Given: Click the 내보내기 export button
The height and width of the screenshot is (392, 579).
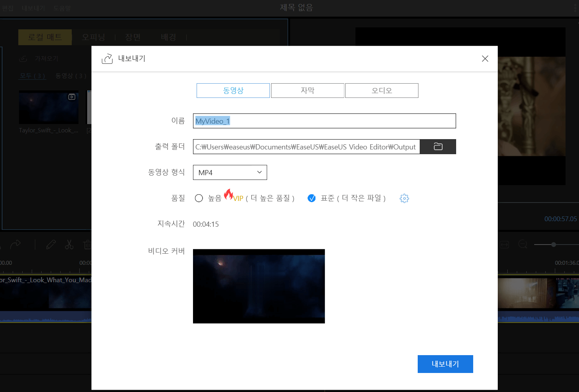Looking at the screenshot, I should point(445,364).
